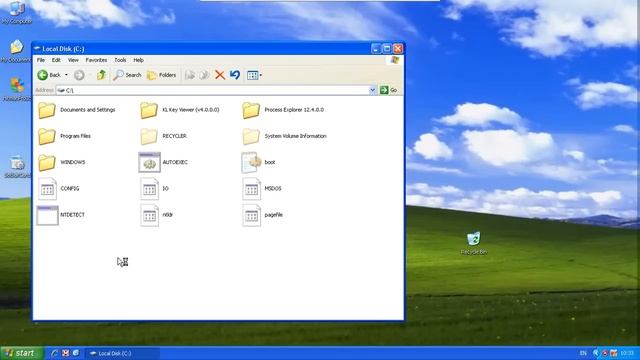This screenshot has width=640, height=360.
Task: Open the View menu
Action: click(73, 60)
